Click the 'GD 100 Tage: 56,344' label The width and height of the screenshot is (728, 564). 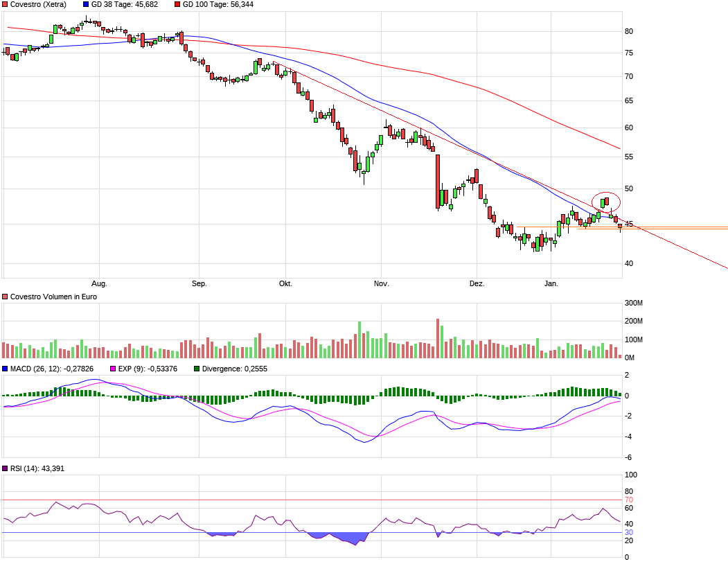coord(218,5)
